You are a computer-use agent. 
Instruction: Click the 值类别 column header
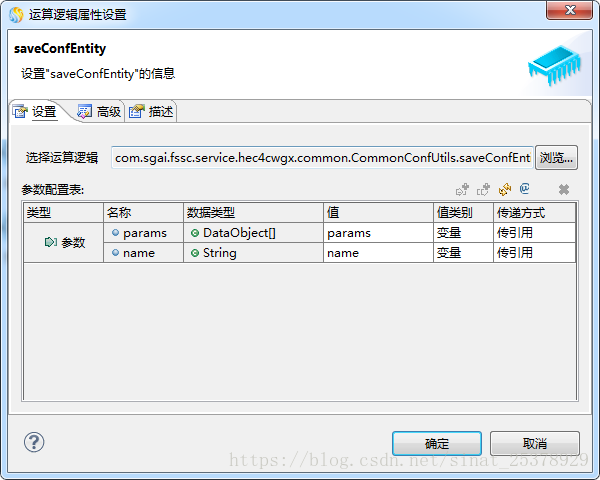point(463,212)
